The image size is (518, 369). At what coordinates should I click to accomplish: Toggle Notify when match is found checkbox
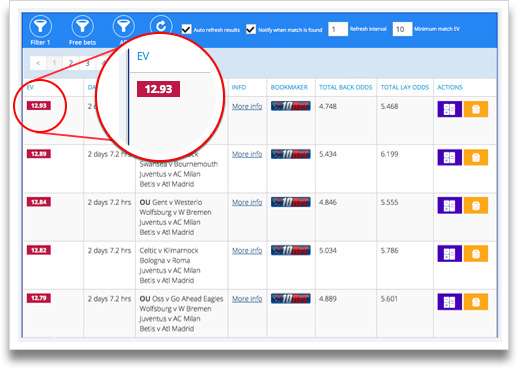251,29
